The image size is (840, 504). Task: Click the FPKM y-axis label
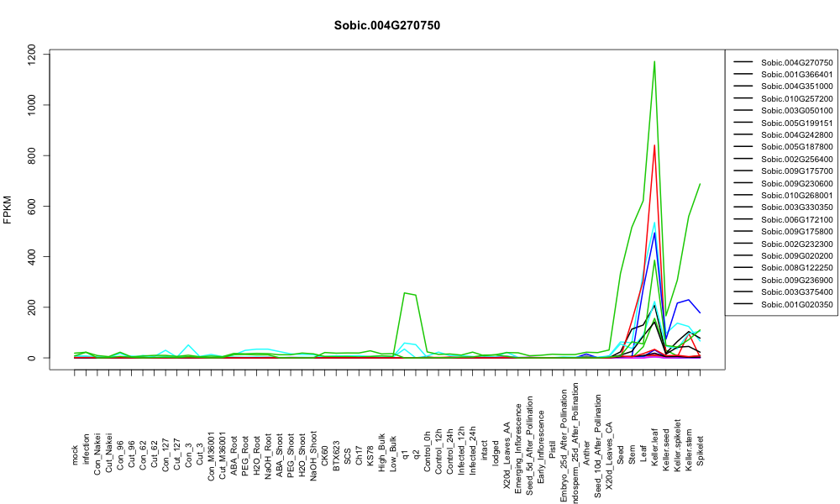coord(8,210)
